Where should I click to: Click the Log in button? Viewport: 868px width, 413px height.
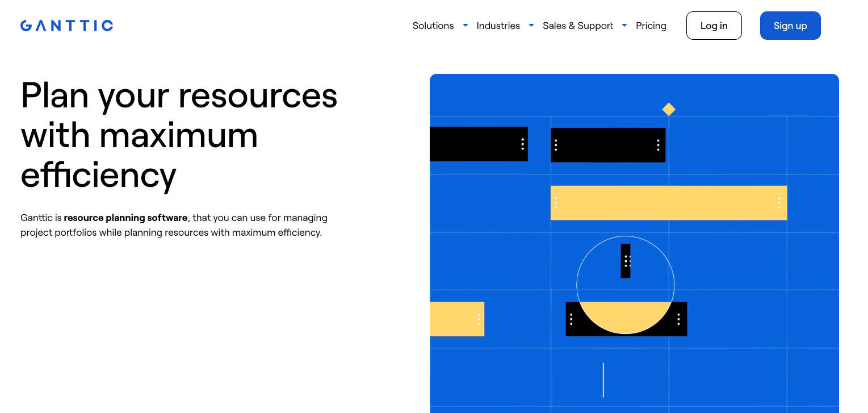(x=714, y=26)
